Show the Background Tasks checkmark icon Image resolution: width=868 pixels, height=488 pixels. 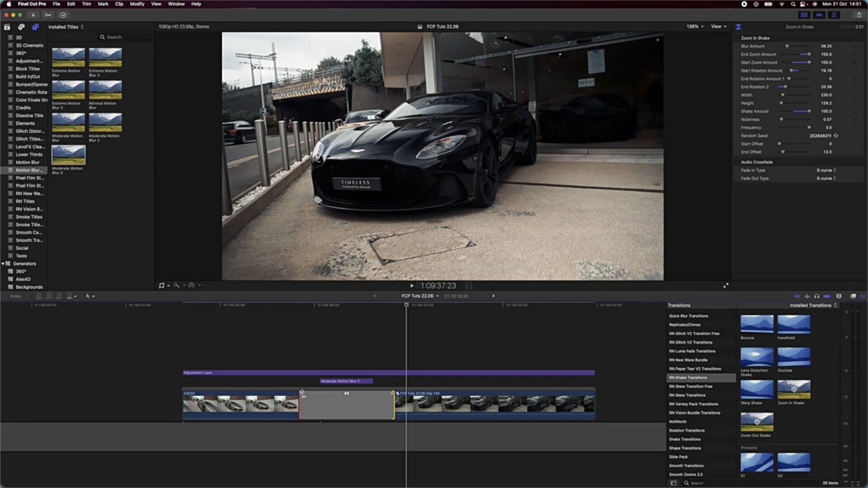pyautogui.click(x=63, y=15)
